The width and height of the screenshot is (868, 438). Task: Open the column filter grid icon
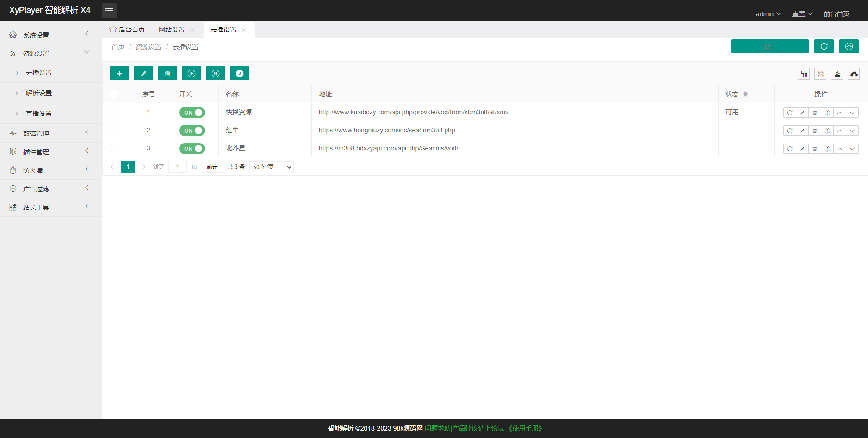[804, 74]
